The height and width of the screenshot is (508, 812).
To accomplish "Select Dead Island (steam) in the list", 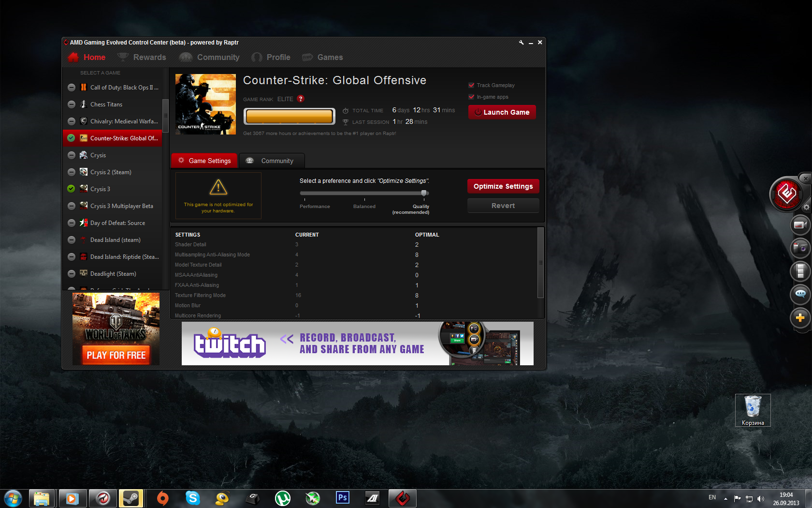I will pos(113,240).
